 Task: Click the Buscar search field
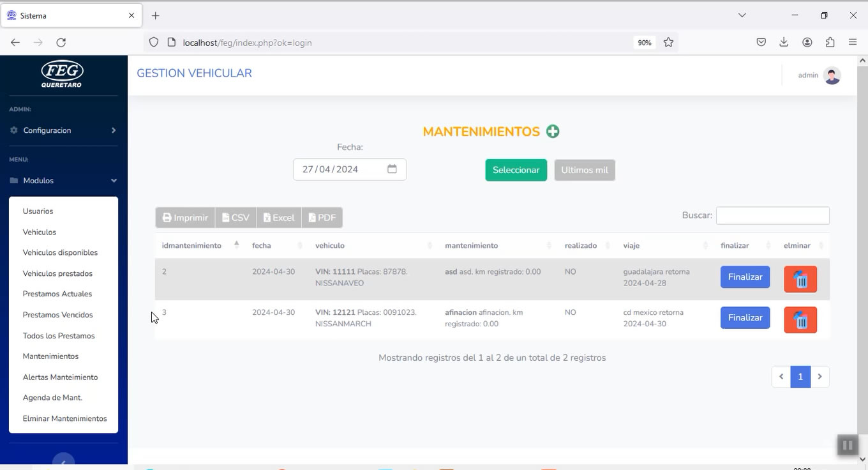[x=772, y=216]
